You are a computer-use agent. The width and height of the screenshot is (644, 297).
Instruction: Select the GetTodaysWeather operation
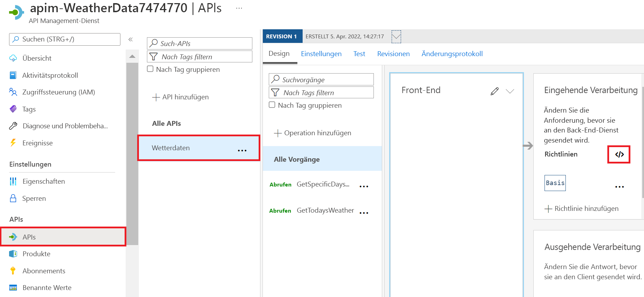[x=325, y=211]
